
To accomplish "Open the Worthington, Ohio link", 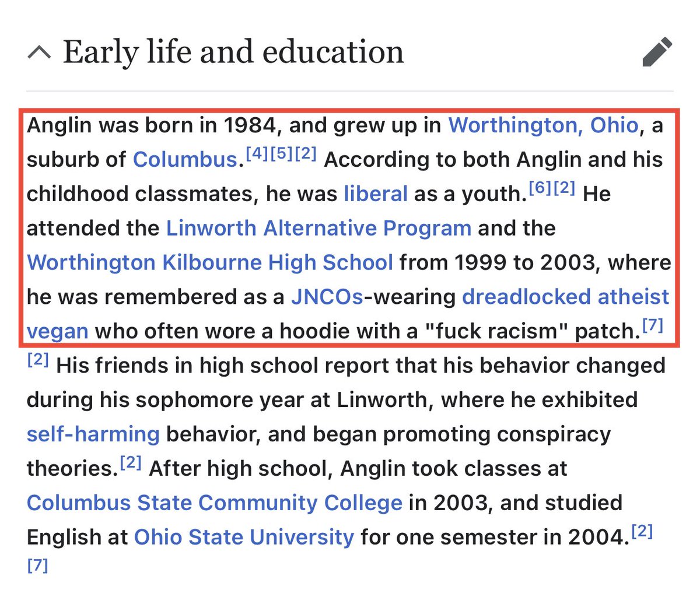I will [543, 125].
